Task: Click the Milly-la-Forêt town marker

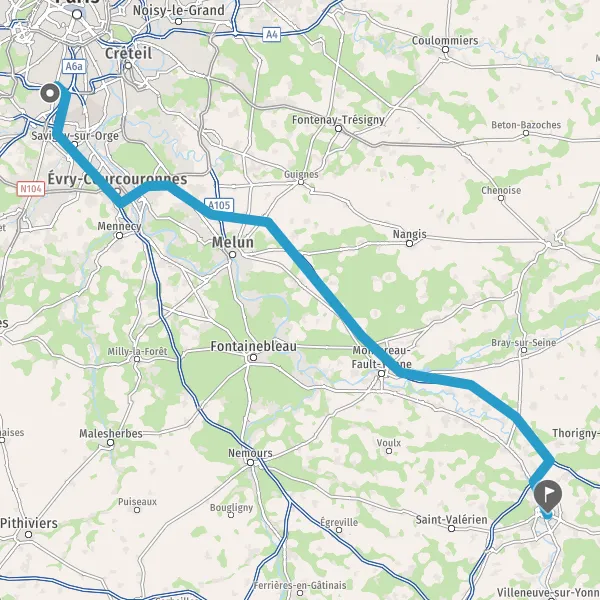Action: tap(137, 359)
